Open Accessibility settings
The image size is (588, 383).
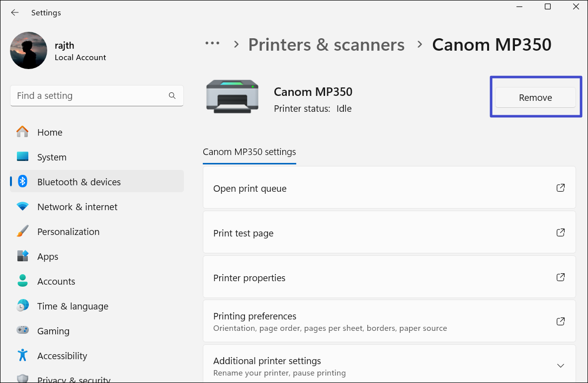[x=62, y=356]
